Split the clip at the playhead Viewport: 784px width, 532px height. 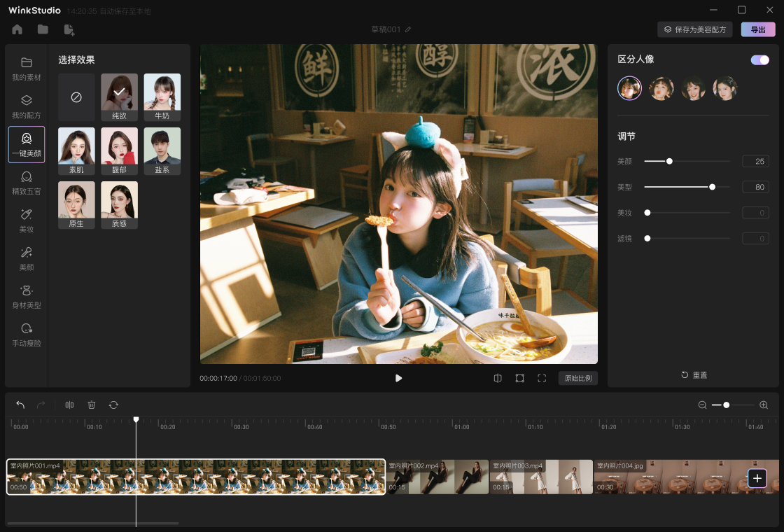(69, 405)
